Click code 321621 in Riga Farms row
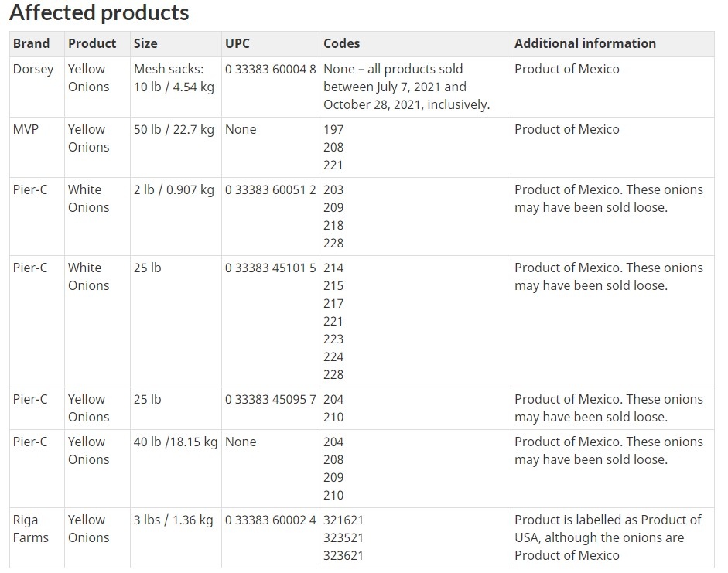This screenshot has width=728, height=573. (343, 520)
